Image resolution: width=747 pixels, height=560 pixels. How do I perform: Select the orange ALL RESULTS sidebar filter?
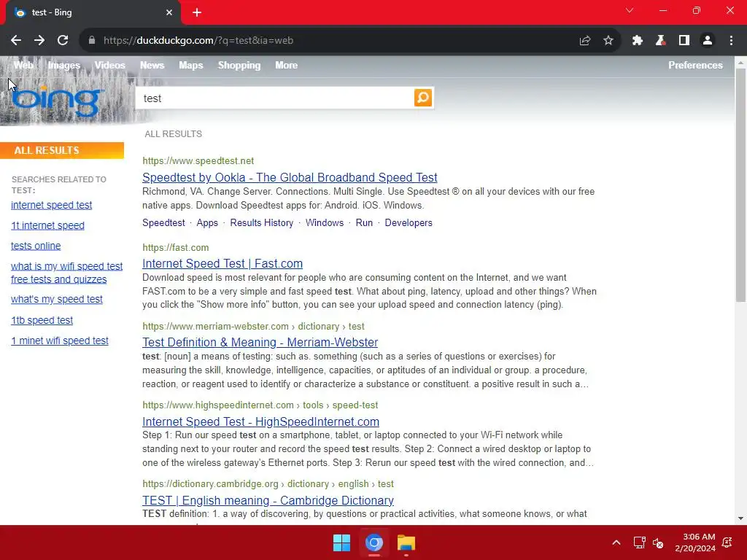point(62,150)
